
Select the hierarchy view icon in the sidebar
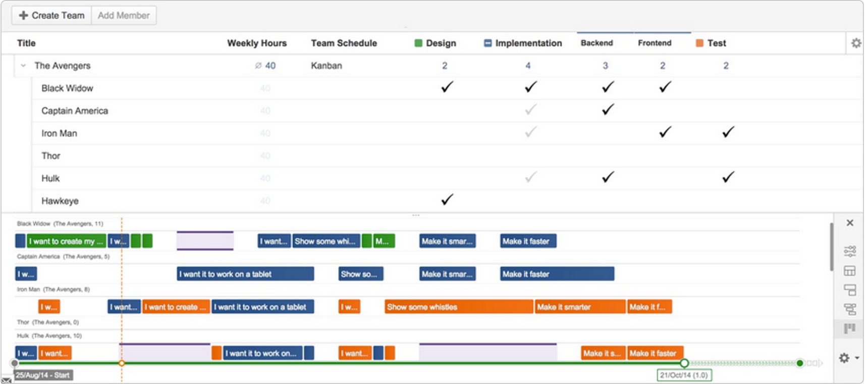[850, 309]
